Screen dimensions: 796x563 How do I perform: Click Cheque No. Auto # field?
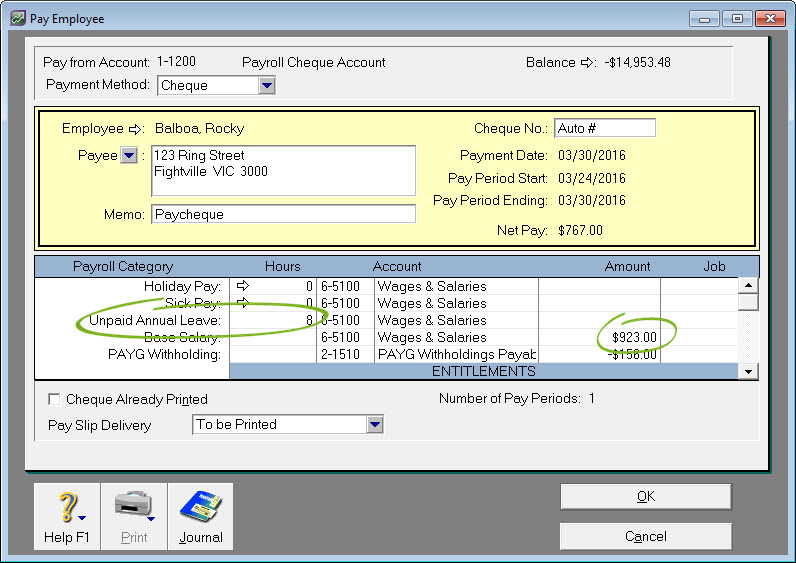point(605,128)
